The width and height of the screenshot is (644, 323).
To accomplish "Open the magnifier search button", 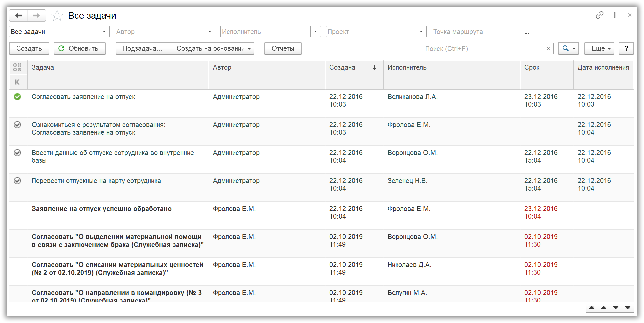I will point(568,49).
